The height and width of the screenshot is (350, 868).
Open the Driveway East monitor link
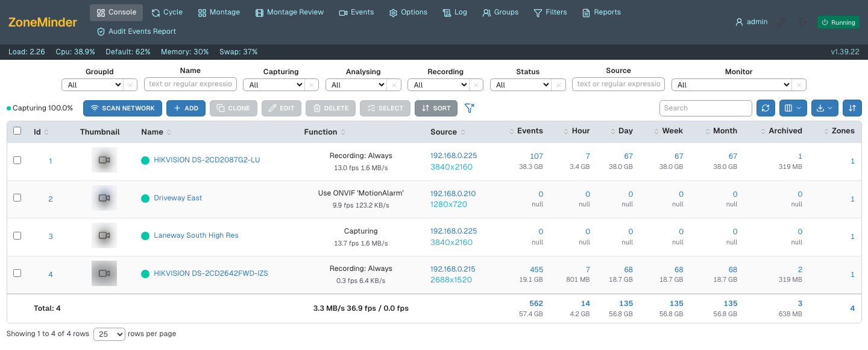pyautogui.click(x=178, y=198)
